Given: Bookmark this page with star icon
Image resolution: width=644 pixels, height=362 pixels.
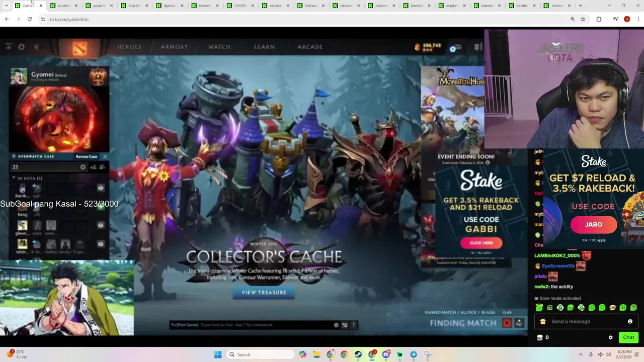Looking at the screenshot, I should tap(583, 19).
